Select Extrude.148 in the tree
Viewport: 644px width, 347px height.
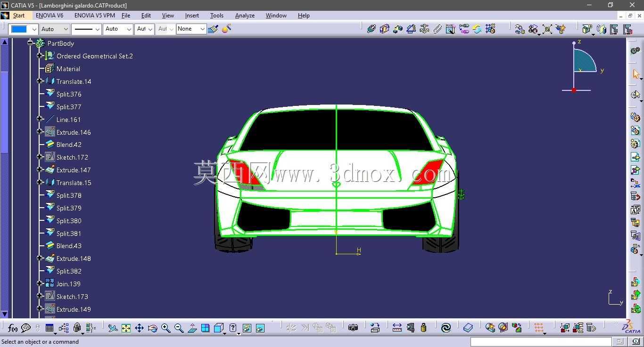coord(74,258)
